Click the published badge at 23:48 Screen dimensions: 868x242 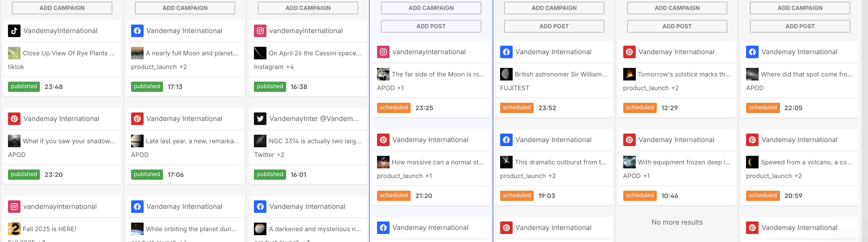pos(24,86)
